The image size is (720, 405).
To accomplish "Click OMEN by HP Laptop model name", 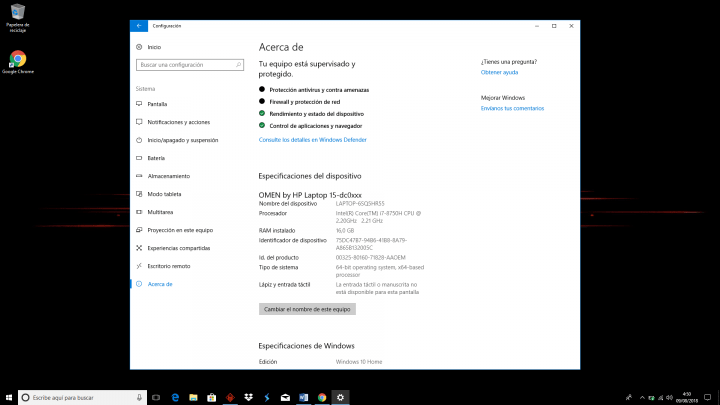I will click(x=310, y=195).
